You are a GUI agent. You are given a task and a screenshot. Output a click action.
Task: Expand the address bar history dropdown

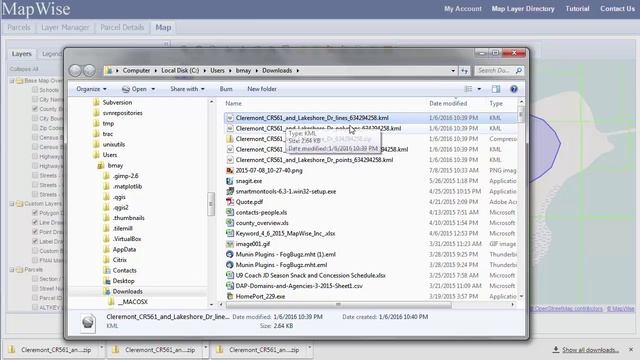[453, 71]
